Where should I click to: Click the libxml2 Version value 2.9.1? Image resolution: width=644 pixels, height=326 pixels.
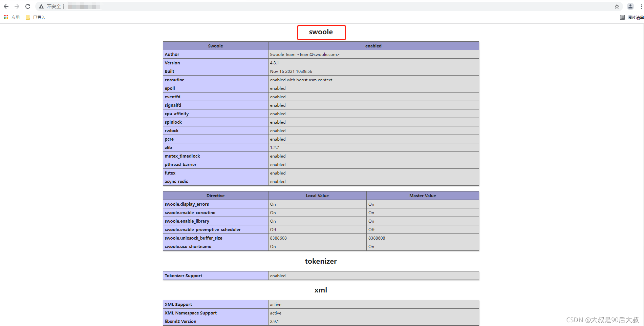click(x=275, y=321)
